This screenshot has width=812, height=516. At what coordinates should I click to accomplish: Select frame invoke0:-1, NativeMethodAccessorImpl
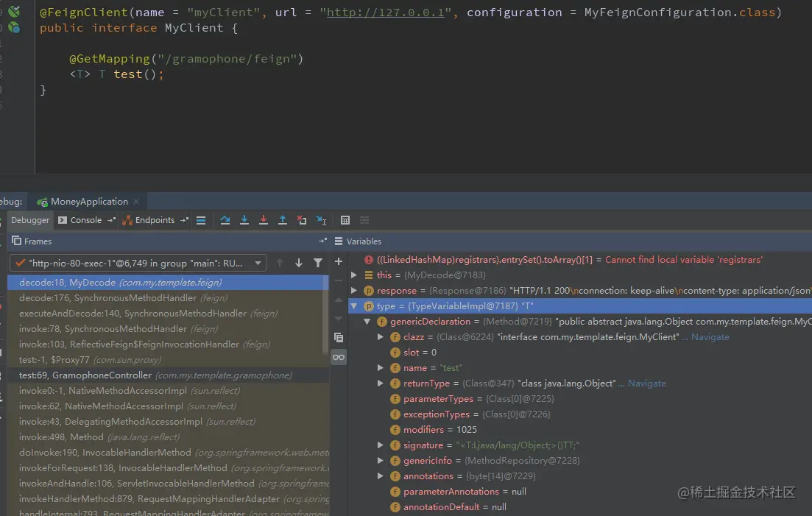pos(169,391)
